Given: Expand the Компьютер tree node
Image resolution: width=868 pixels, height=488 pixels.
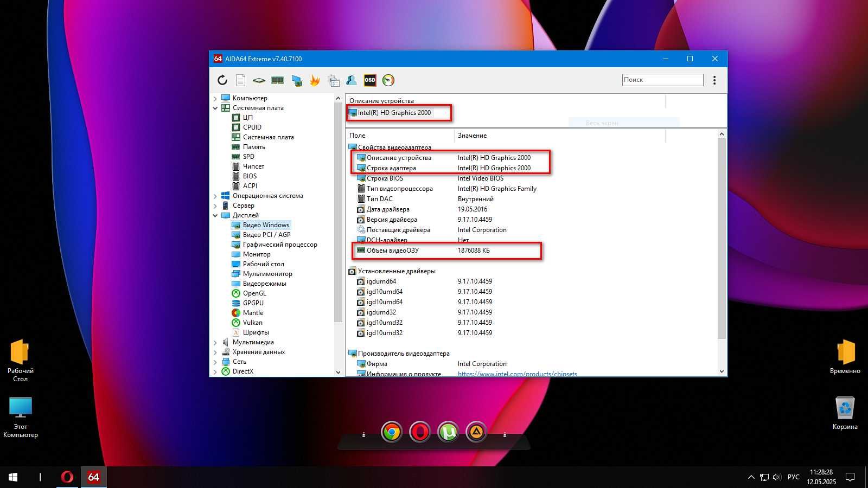Looking at the screenshot, I should 215,99.
